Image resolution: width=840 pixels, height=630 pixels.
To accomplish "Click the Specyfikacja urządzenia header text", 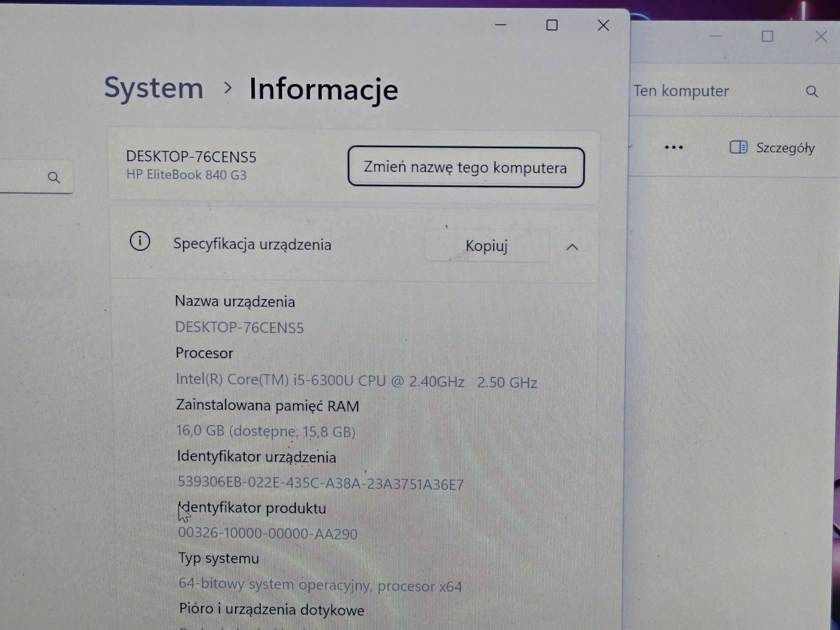I will 252,244.
